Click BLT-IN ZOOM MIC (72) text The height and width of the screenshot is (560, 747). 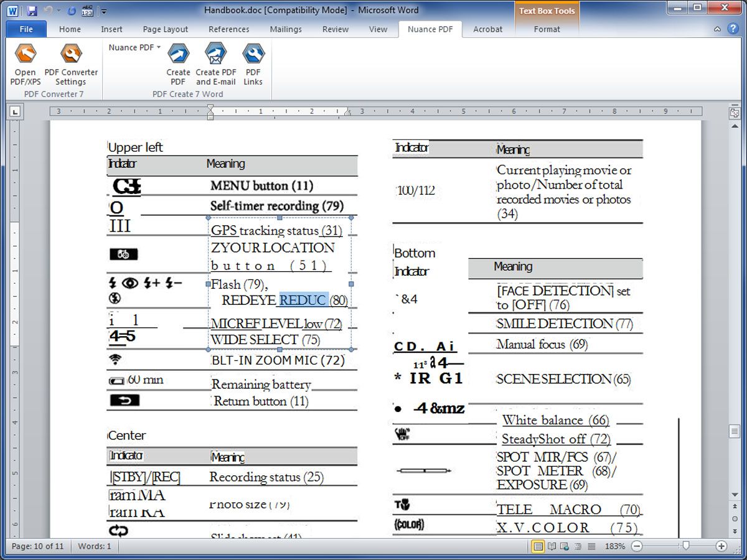278,360
